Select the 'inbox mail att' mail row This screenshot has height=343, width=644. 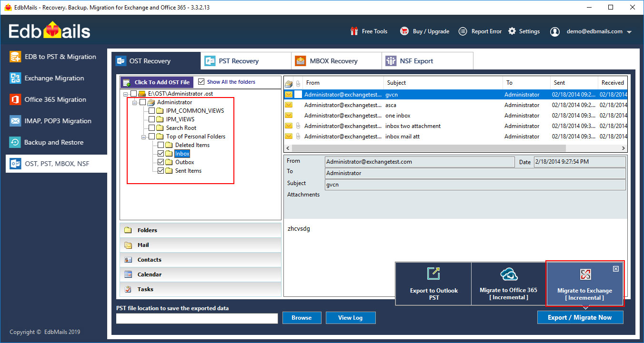(x=455, y=137)
